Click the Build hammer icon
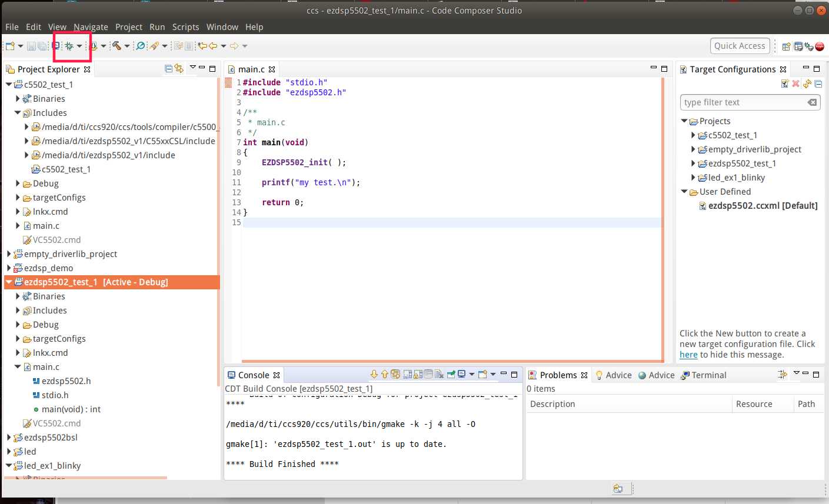This screenshot has height=504, width=829. [x=116, y=46]
